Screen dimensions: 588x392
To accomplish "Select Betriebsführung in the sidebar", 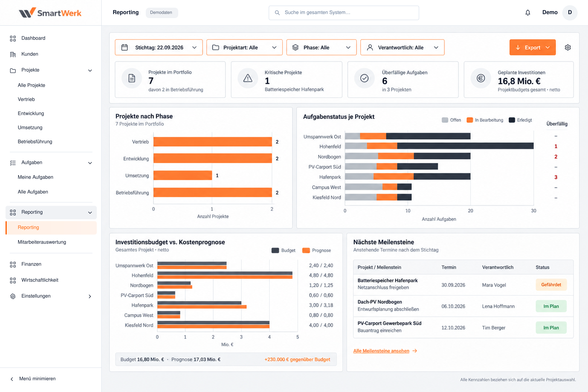I will coord(35,141).
